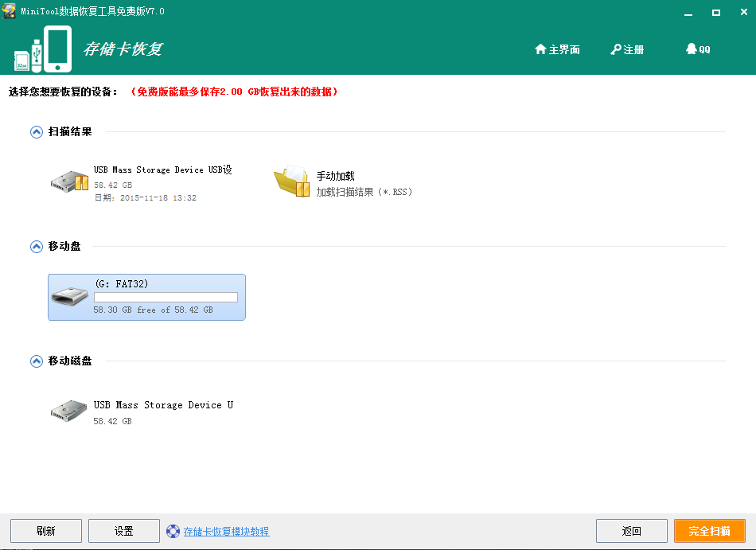The height and width of the screenshot is (550, 756).
Task: Click the 手动加载 label
Action: click(336, 176)
